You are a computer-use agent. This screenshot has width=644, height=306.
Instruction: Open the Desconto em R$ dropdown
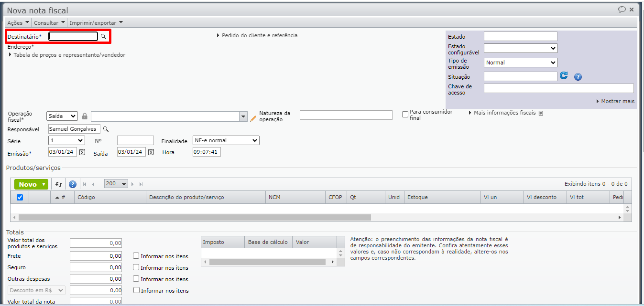[36, 290]
